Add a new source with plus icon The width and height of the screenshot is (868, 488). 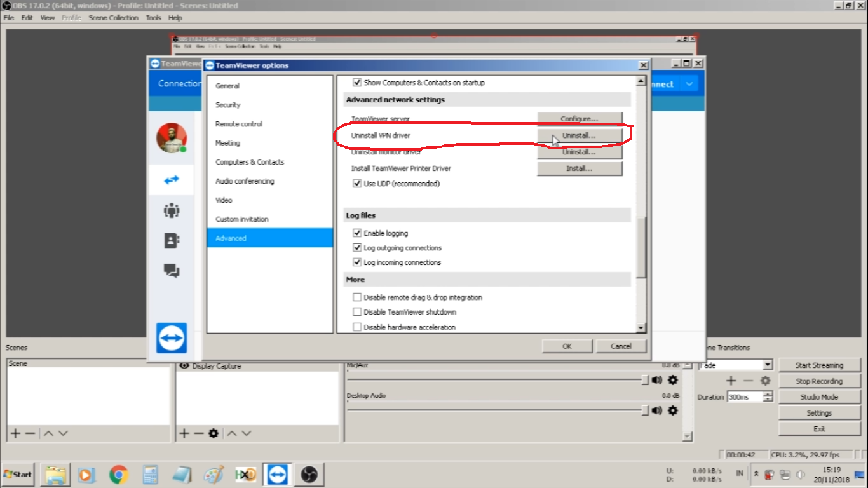[184, 433]
